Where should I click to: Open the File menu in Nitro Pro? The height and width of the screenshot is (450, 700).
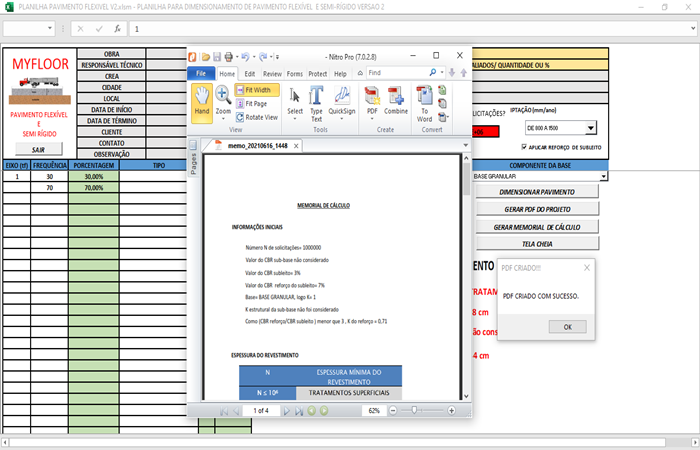[200, 73]
